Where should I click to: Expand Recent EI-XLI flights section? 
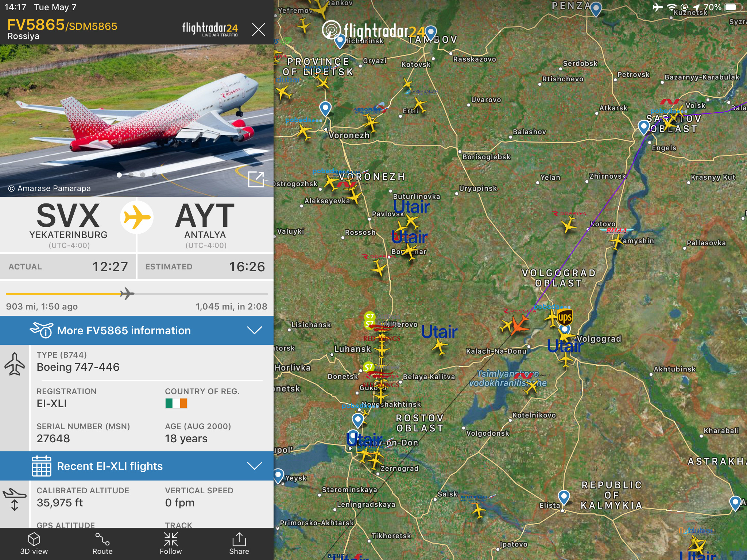point(137,466)
